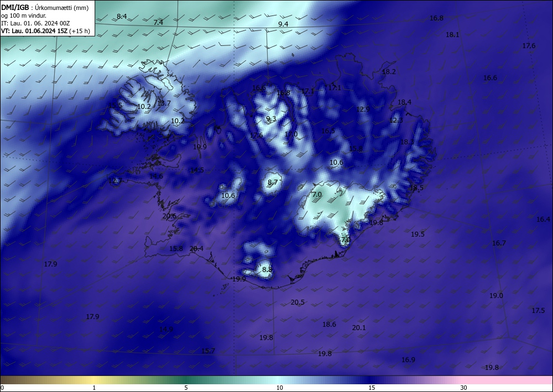Click the "5" label on the color scale
Viewport: 553px width, 392px height.
(186, 388)
